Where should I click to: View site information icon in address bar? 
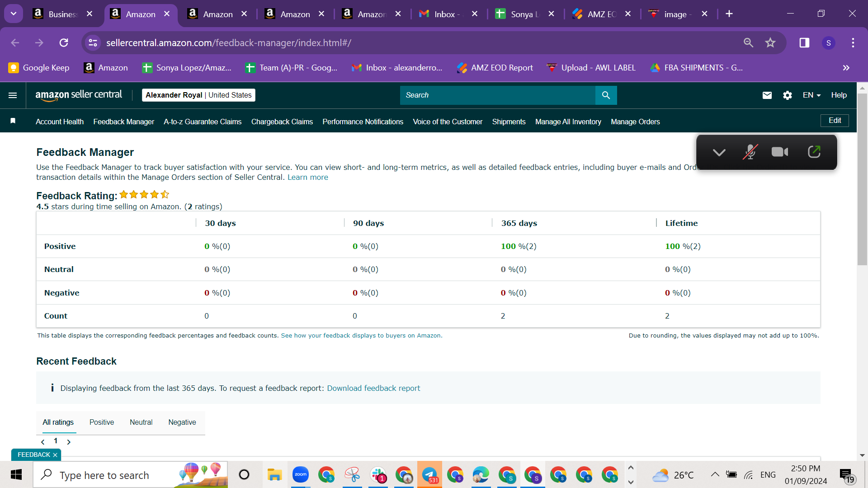(x=93, y=42)
